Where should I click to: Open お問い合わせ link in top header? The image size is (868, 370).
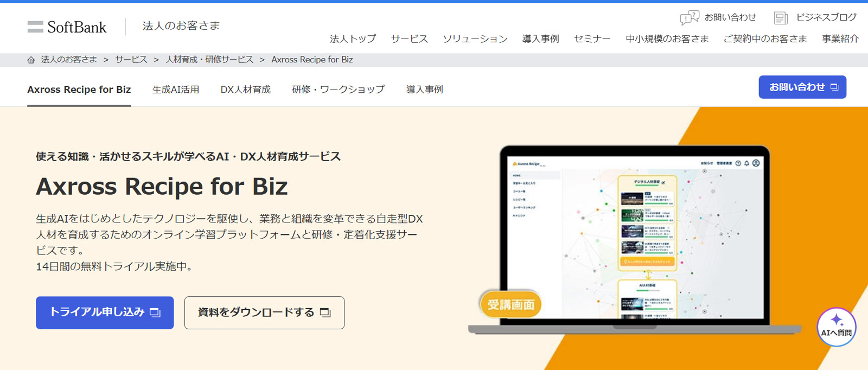(730, 17)
